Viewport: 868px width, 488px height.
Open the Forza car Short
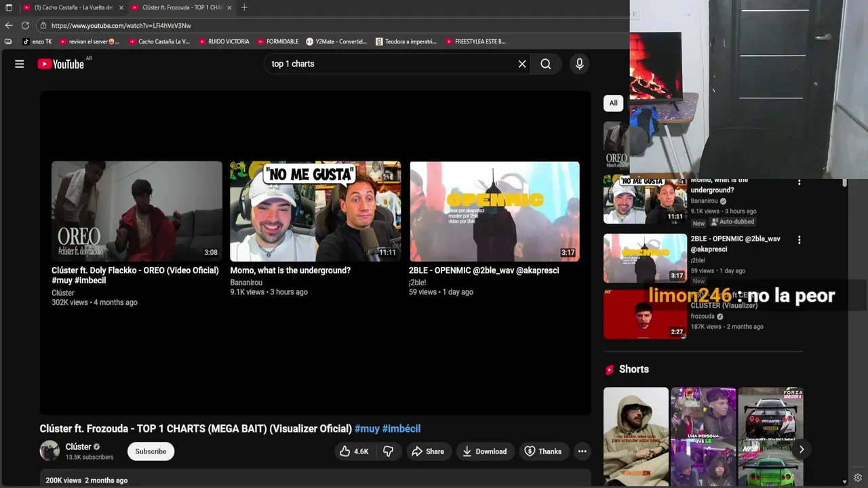(x=770, y=436)
